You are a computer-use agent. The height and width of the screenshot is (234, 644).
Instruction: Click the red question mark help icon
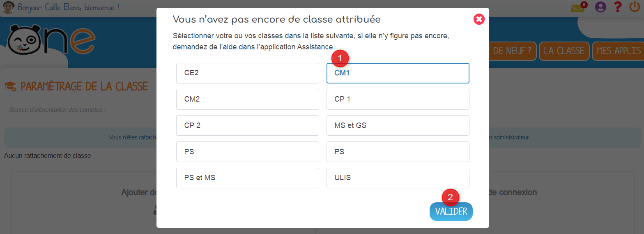pyautogui.click(x=617, y=7)
